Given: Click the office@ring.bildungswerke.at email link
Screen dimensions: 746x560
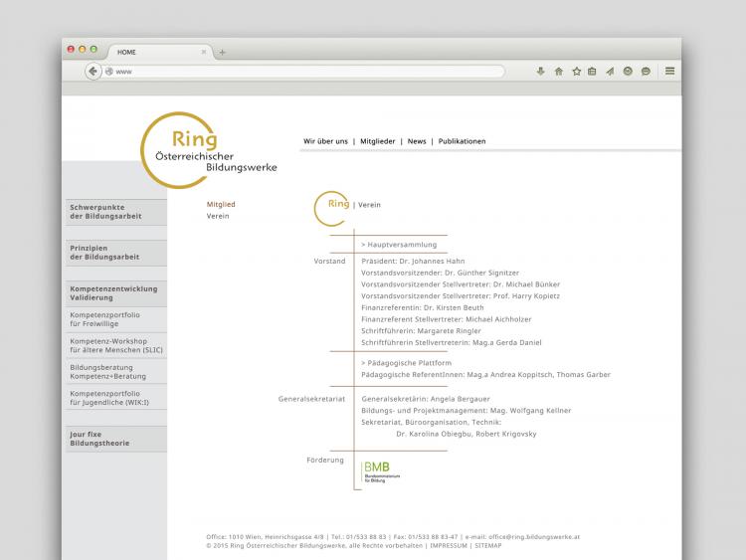Looking at the screenshot, I should (x=534, y=537).
